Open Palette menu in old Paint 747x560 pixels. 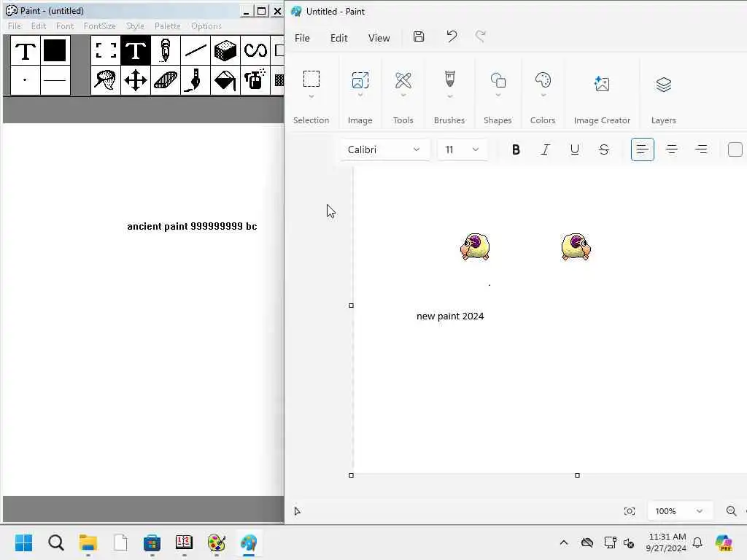[167, 26]
